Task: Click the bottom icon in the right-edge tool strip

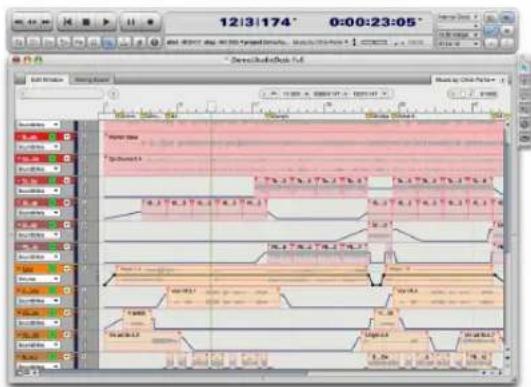Action: coord(525,138)
